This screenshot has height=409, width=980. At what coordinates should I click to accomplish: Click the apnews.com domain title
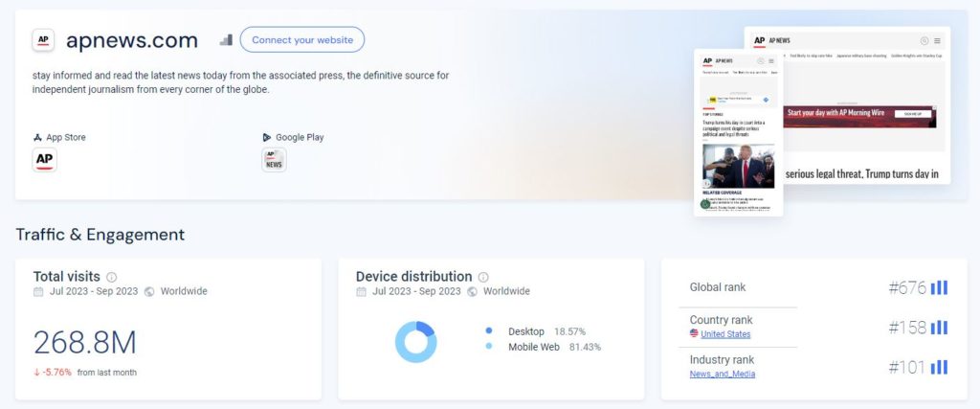(132, 40)
